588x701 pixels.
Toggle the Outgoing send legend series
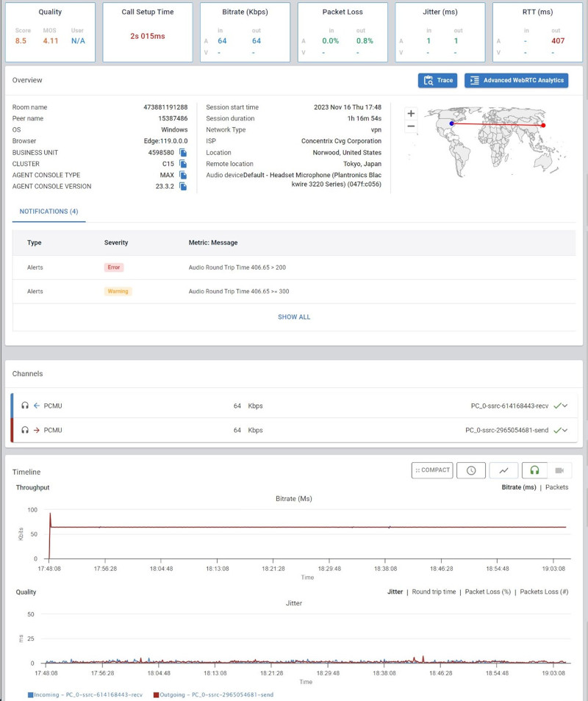pyautogui.click(x=213, y=694)
